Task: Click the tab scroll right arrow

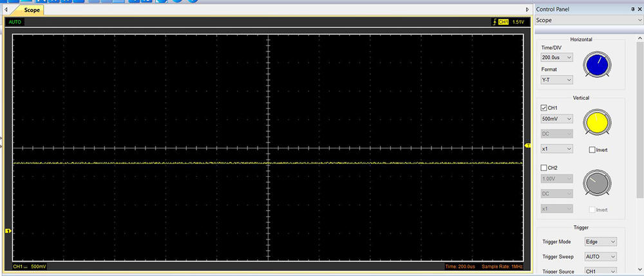Action: (528, 10)
